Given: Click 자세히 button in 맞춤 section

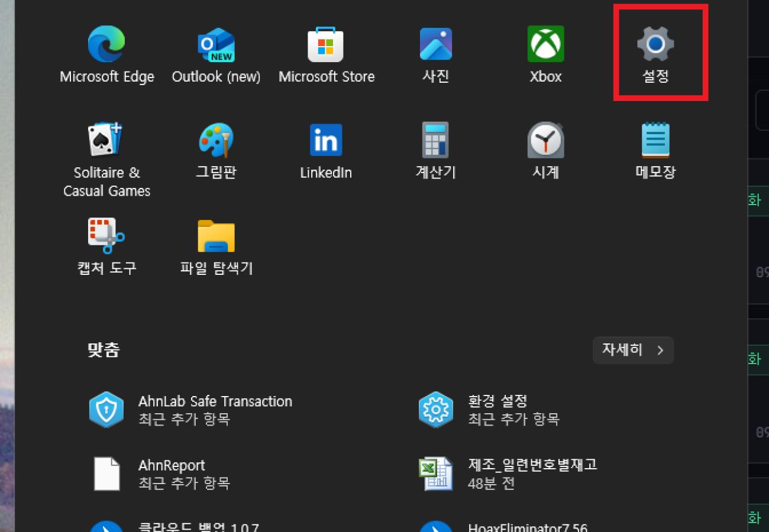Looking at the screenshot, I should point(633,350).
